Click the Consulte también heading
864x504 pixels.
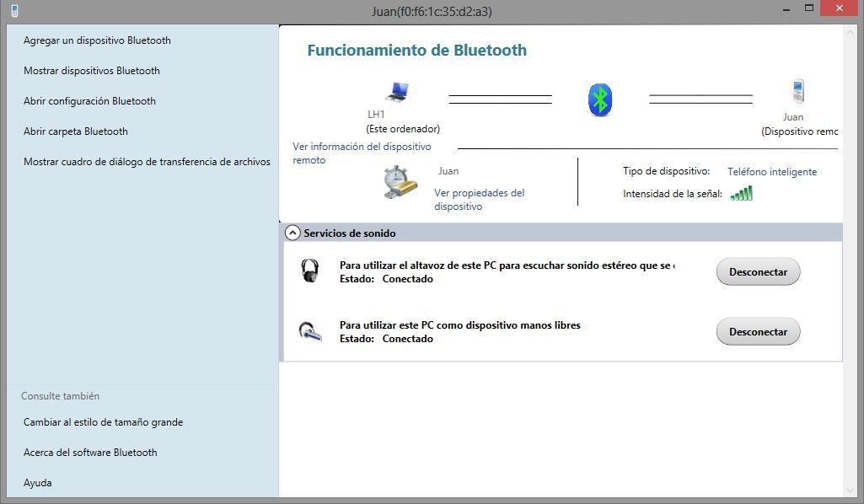(x=60, y=396)
